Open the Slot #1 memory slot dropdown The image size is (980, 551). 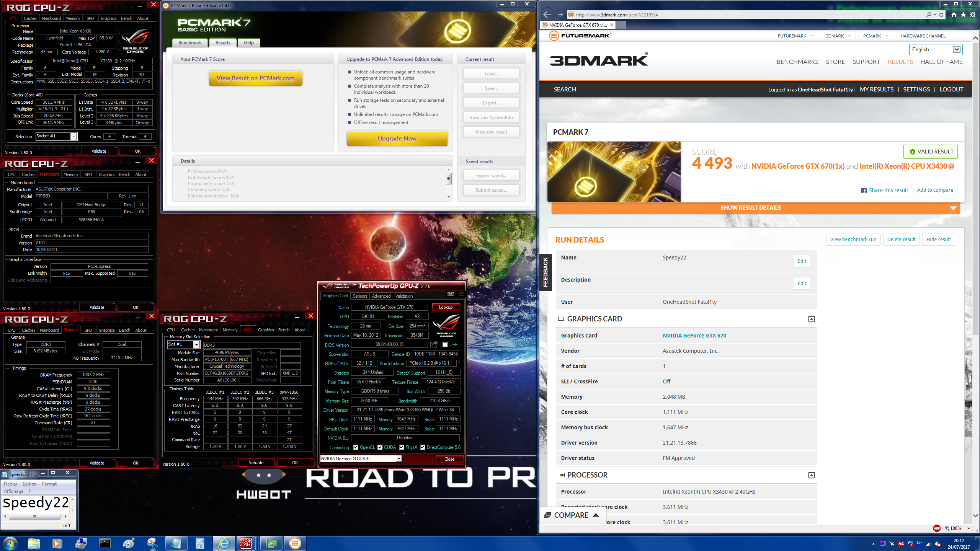[183, 344]
